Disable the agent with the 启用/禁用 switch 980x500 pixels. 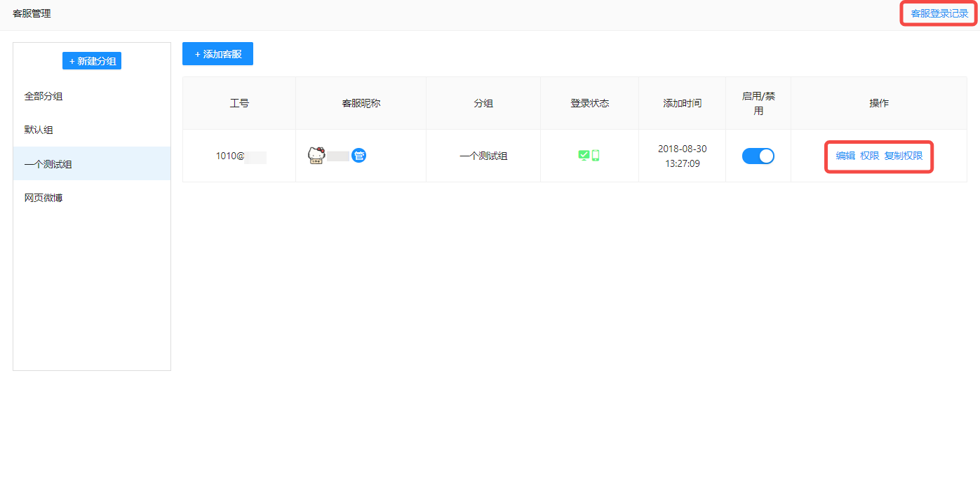click(x=758, y=156)
